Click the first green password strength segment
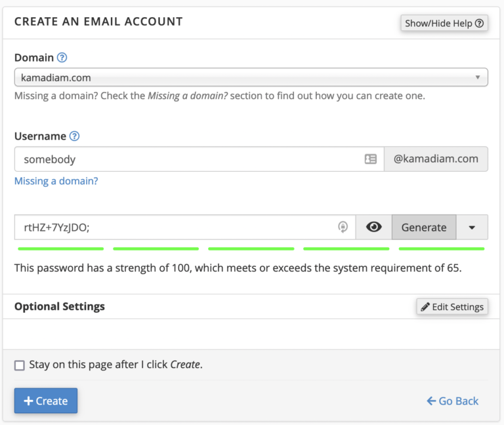This screenshot has height=425, width=504. click(60, 249)
